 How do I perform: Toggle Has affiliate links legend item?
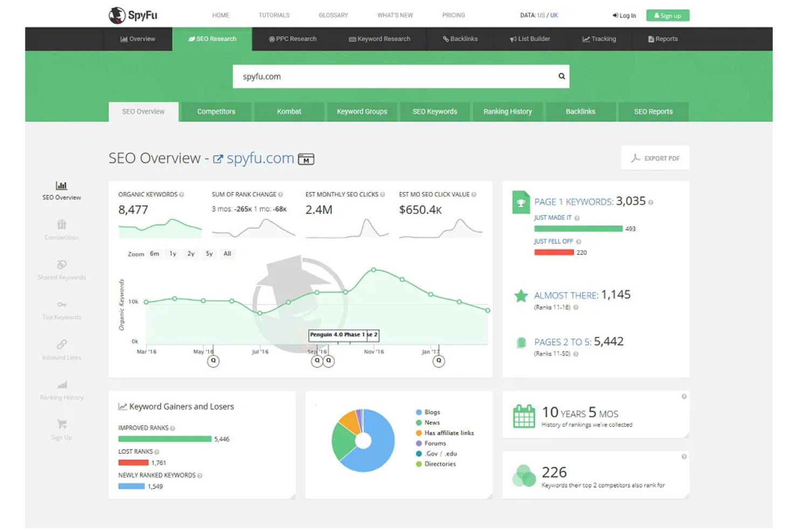tap(445, 433)
